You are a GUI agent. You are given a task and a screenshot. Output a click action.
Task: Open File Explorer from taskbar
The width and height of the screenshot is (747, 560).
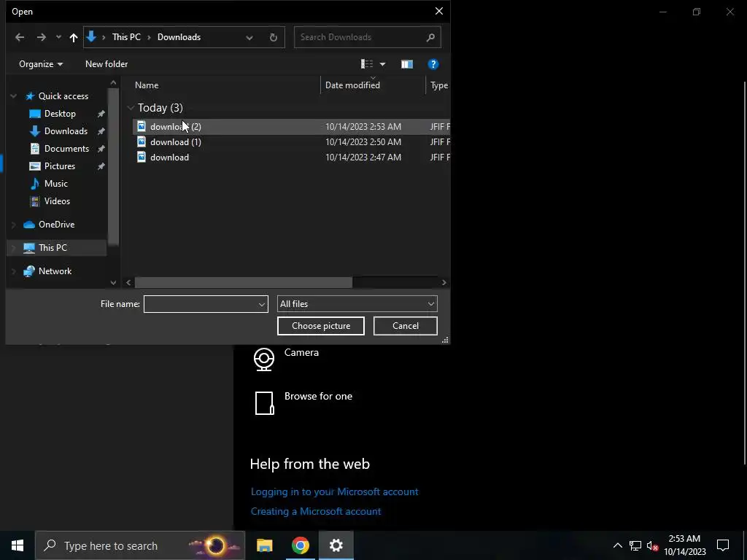point(264,545)
